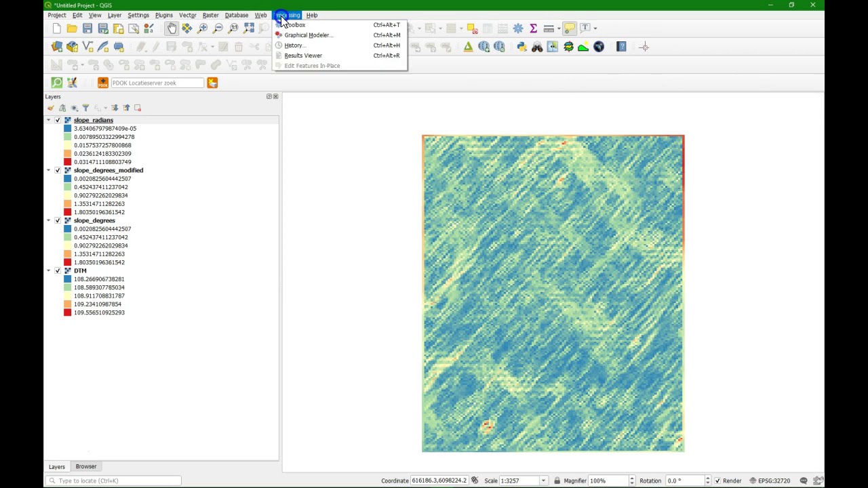Click the Zoom In magnifier tool

tap(202, 28)
